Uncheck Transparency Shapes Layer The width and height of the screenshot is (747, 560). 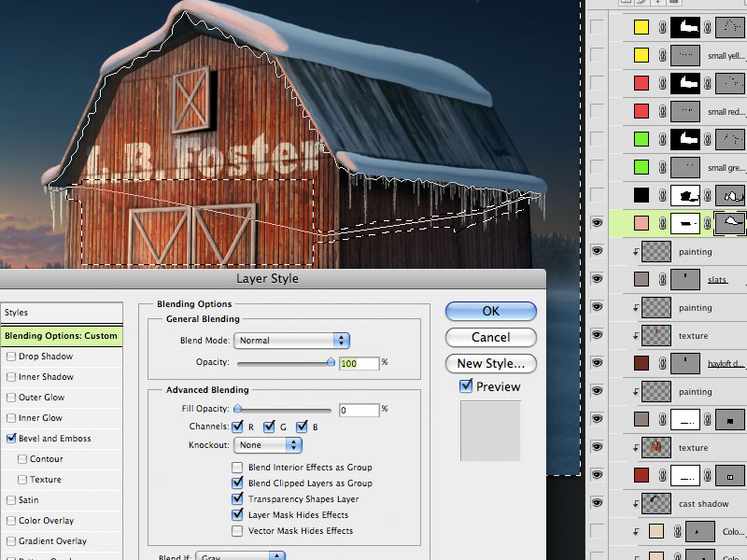[237, 498]
